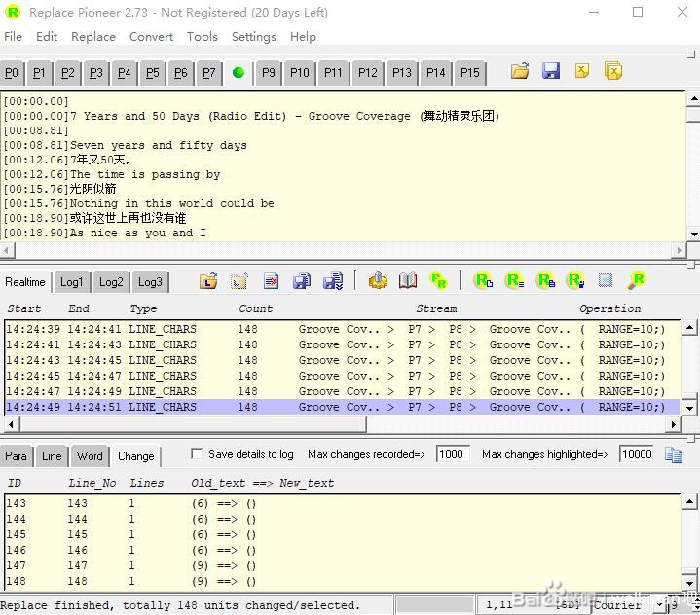700x615 pixels.
Task: Open the Settings menu
Action: pos(253,37)
